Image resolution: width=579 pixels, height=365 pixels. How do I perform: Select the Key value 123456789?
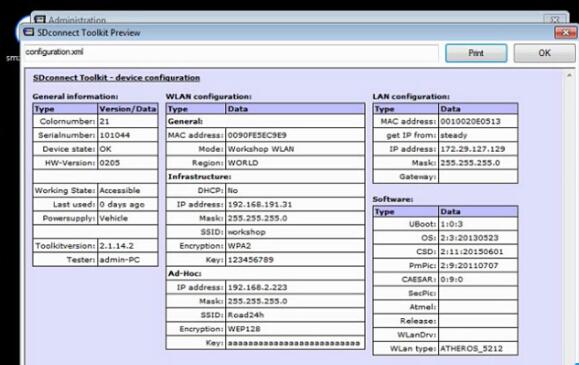click(x=250, y=260)
